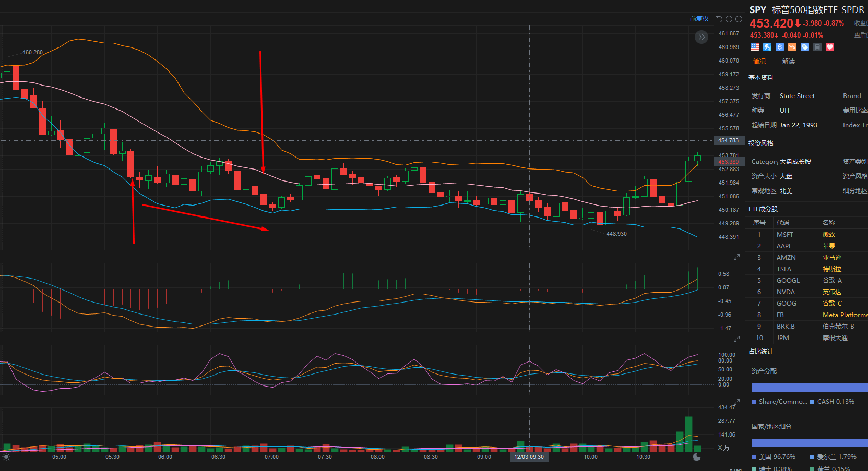This screenshot has width=868, height=471.
Task: Click the Jan 22, 1993 inception date
Action: click(x=799, y=125)
